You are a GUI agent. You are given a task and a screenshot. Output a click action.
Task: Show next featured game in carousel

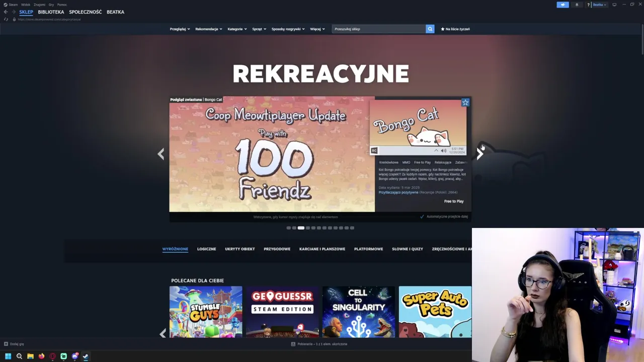click(479, 154)
